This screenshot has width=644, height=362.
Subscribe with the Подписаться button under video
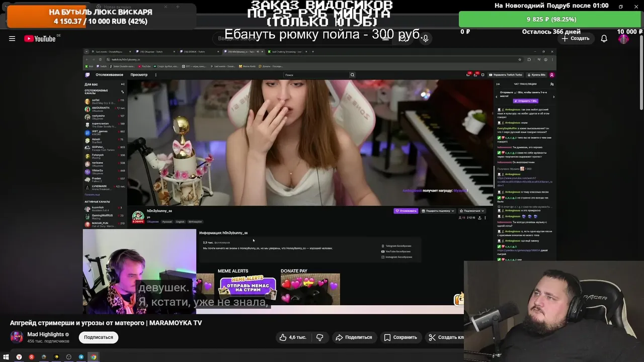tap(99, 337)
